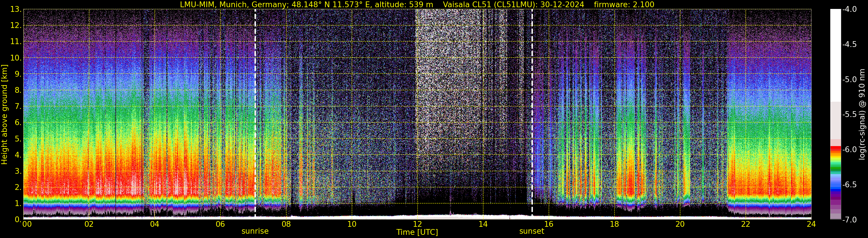
Task: Click the 'Height above ground [km]' axis label
Action: [x=4, y=114]
